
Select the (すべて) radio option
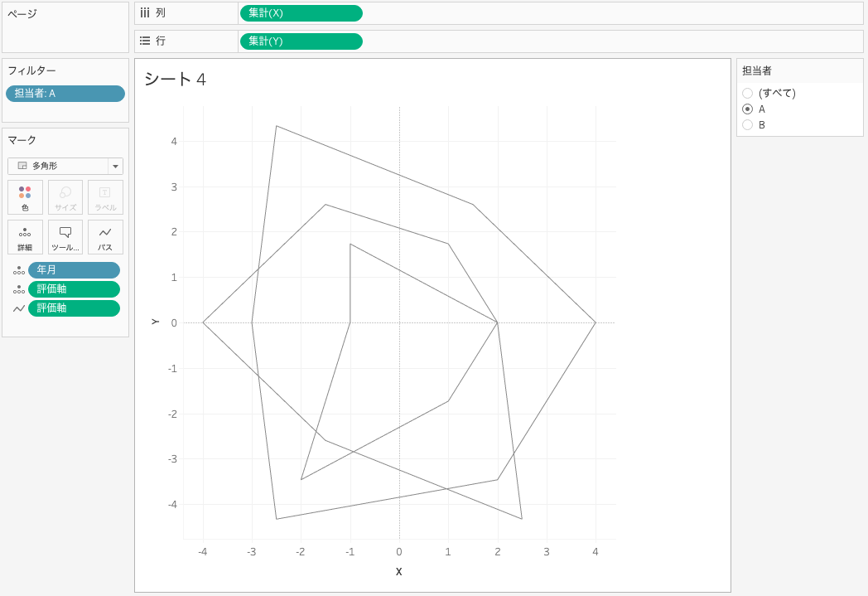tap(748, 94)
